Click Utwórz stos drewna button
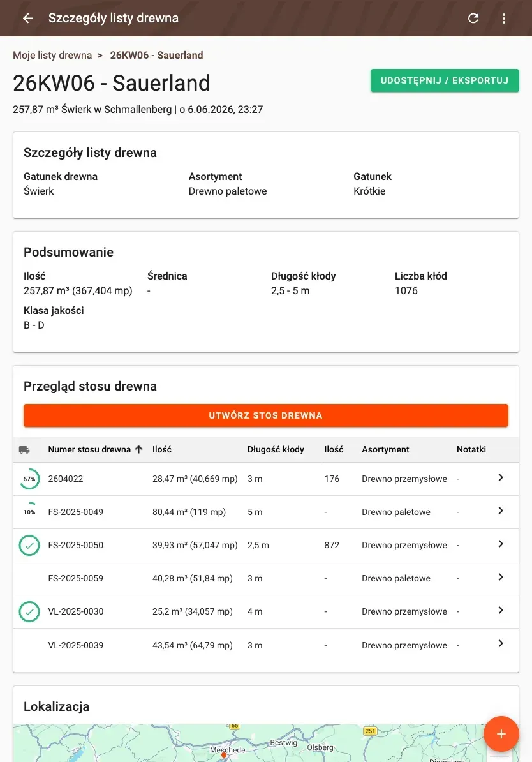This screenshot has width=532, height=762. pyautogui.click(x=266, y=415)
